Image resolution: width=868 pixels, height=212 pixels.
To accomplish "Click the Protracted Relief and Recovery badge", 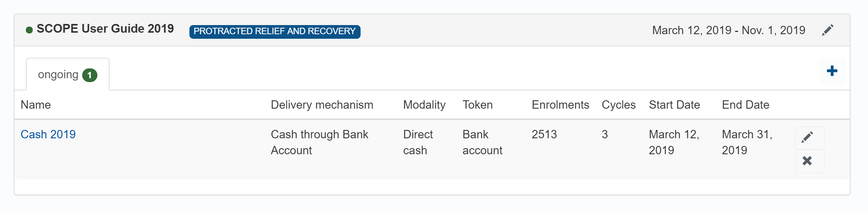I will point(275,31).
